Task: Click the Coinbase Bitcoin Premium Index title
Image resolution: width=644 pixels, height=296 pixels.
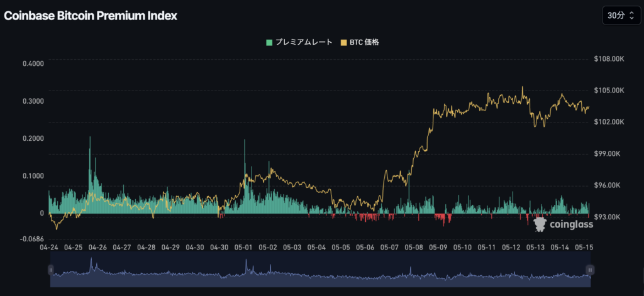Action: [91, 16]
